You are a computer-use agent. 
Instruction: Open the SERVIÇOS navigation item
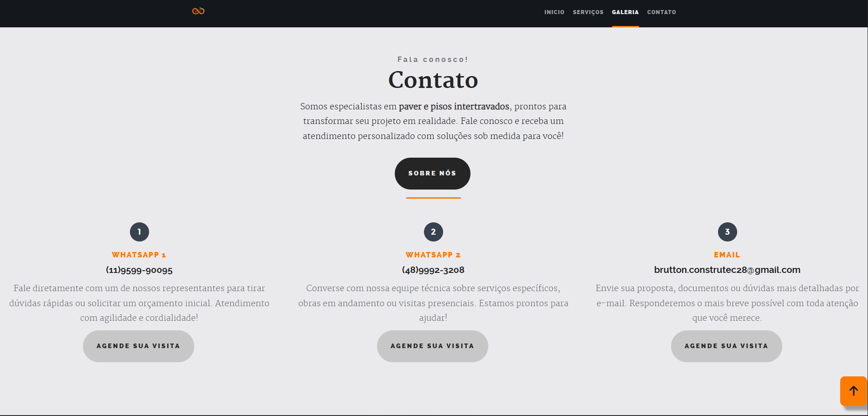[588, 12]
